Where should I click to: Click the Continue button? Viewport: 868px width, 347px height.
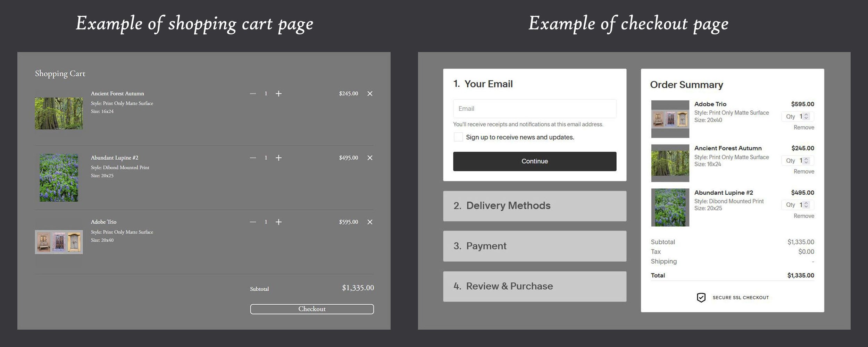click(535, 161)
